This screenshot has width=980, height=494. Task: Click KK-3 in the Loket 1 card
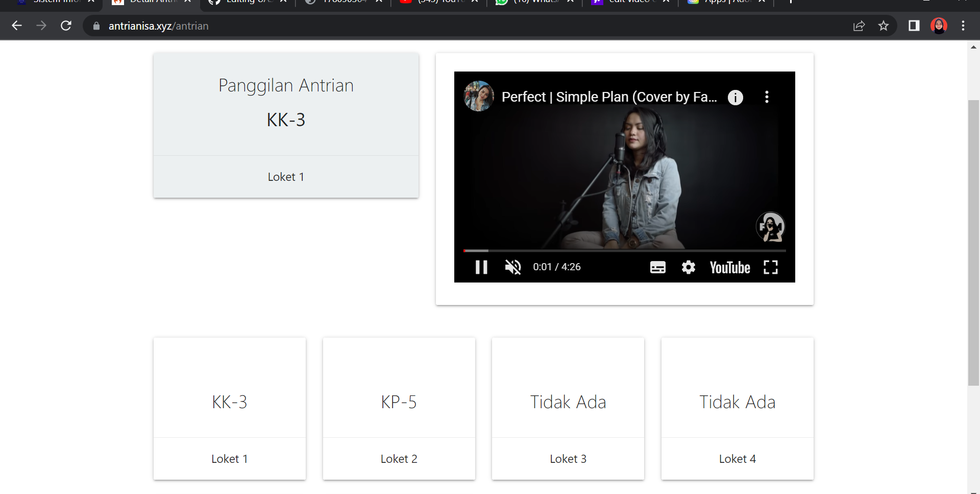point(230,402)
